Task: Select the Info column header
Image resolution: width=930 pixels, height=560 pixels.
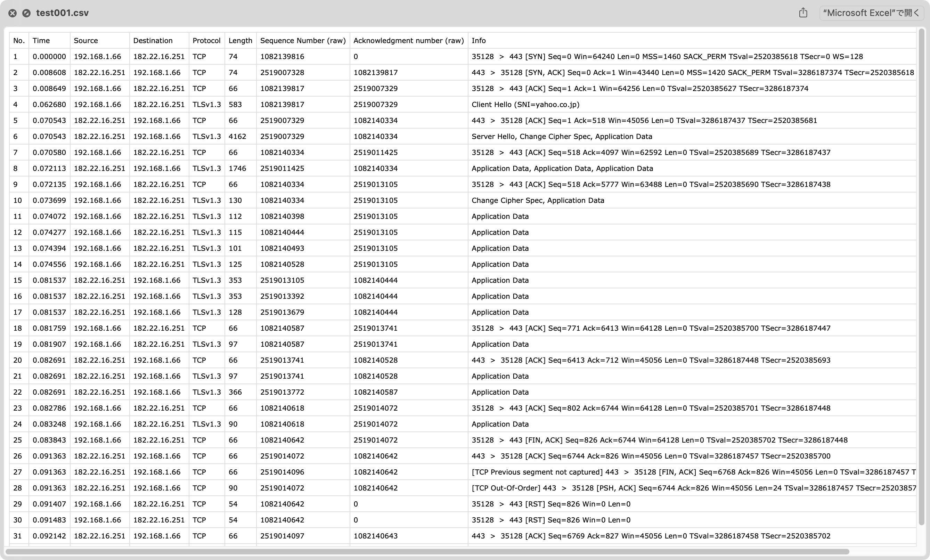Action: pyautogui.click(x=479, y=40)
